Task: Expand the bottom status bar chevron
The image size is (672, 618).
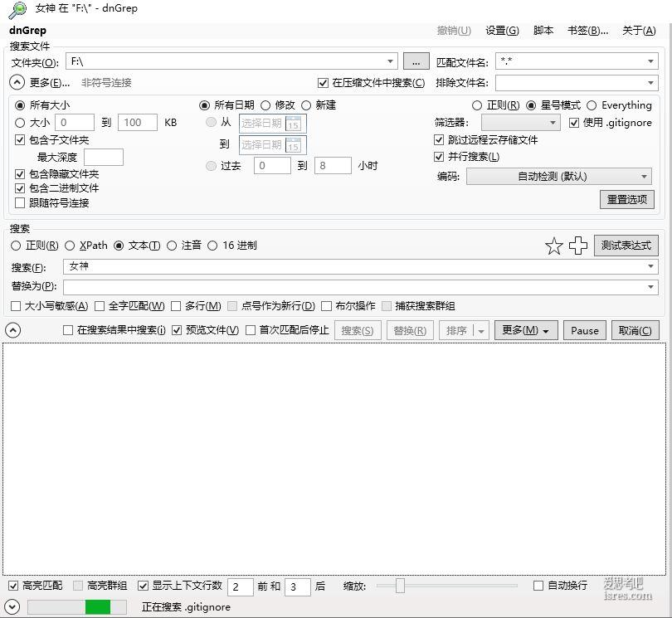Action: pos(12,607)
